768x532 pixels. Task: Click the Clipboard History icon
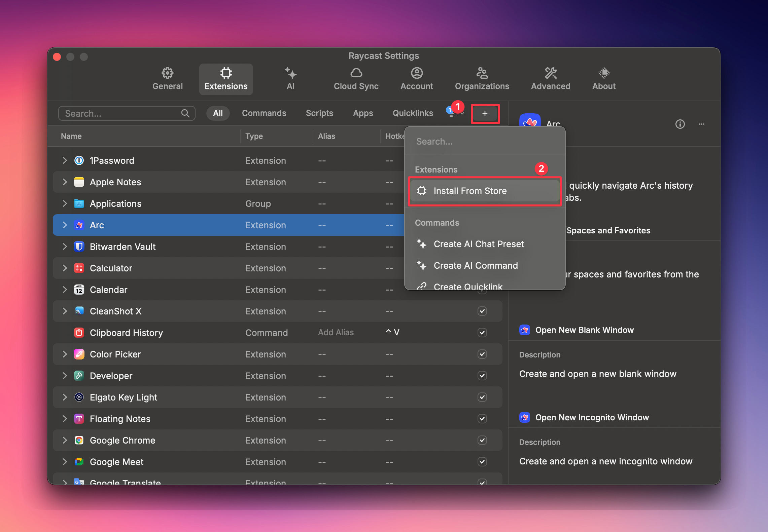[79, 333]
